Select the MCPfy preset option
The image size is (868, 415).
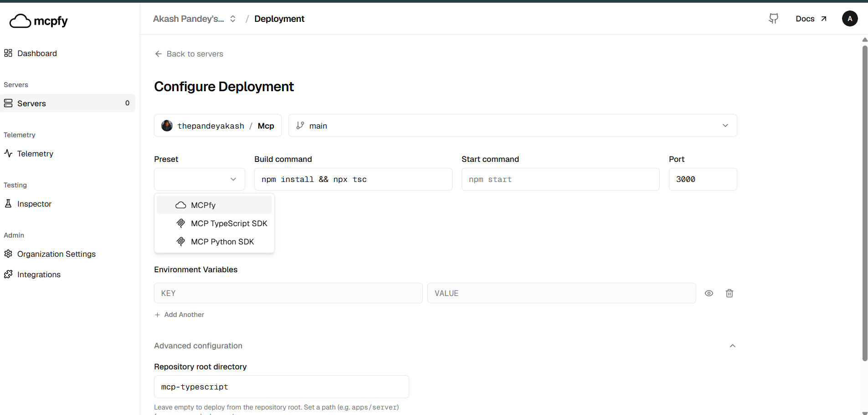[214, 205]
